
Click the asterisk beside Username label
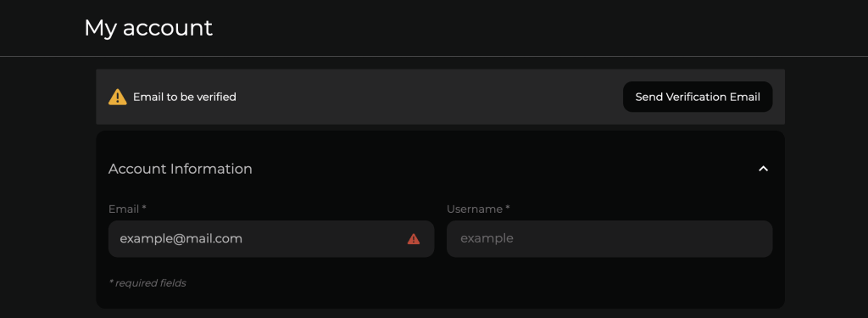(508, 208)
